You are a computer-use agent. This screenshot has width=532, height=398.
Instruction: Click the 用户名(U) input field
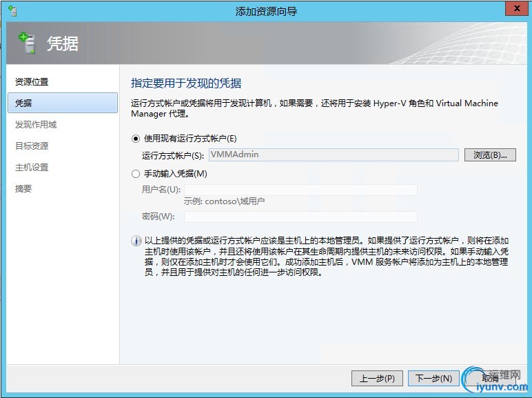(x=300, y=190)
